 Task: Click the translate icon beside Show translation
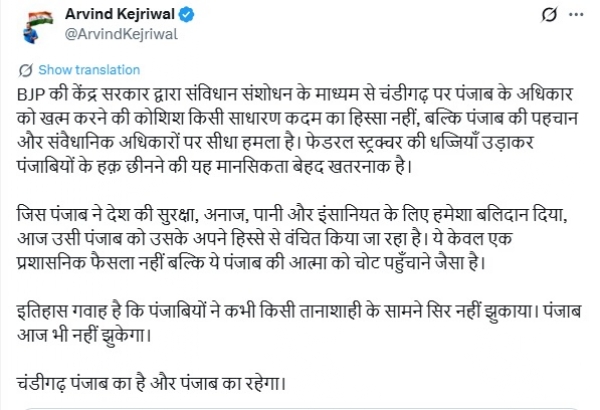click(26, 70)
